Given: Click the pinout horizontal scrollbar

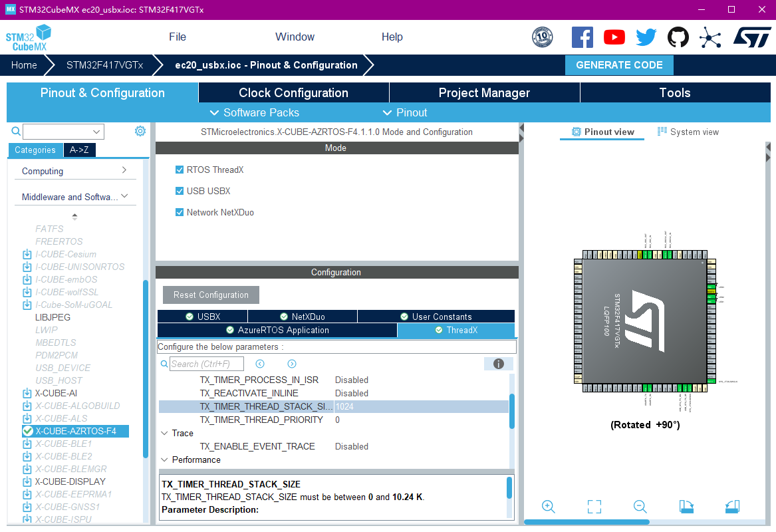Looking at the screenshot, I should click(586, 522).
